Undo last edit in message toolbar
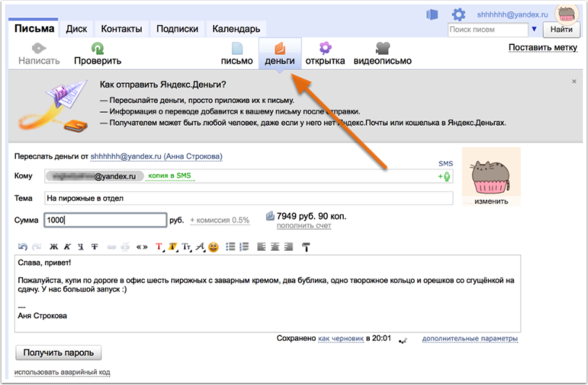588x385 pixels. coord(22,246)
